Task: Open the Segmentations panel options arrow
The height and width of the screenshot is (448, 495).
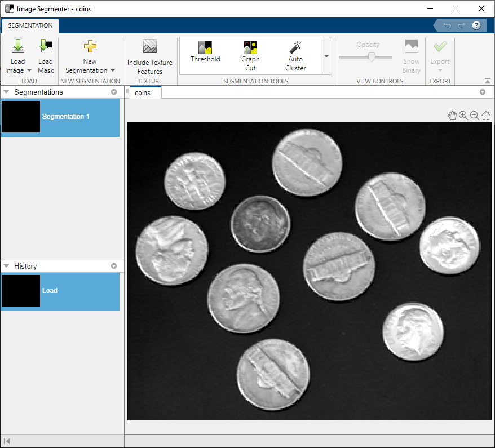Action: point(114,92)
